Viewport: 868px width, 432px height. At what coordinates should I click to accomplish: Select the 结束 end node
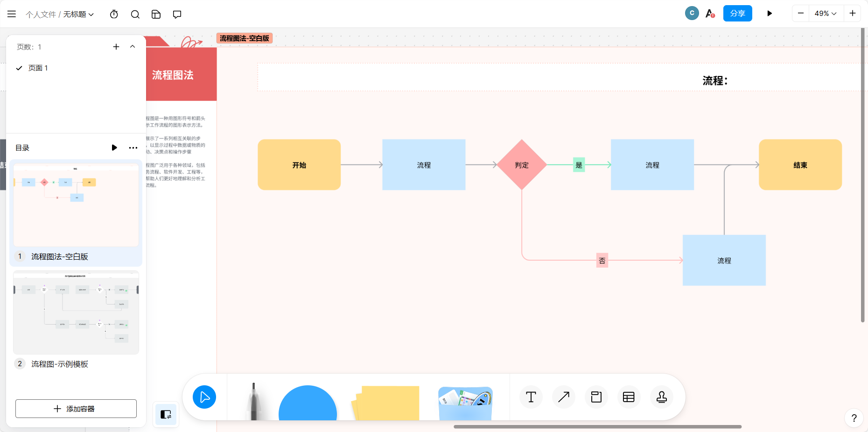click(x=800, y=164)
